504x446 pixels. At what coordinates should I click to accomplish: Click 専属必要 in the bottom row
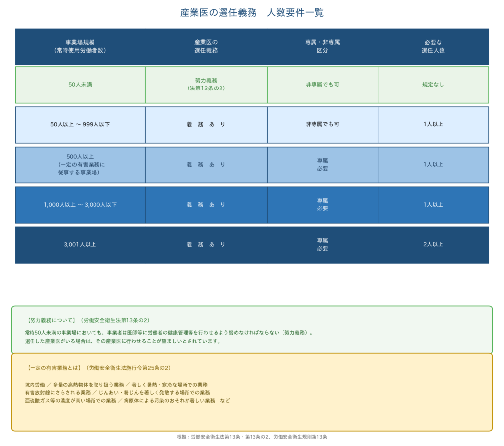click(322, 244)
